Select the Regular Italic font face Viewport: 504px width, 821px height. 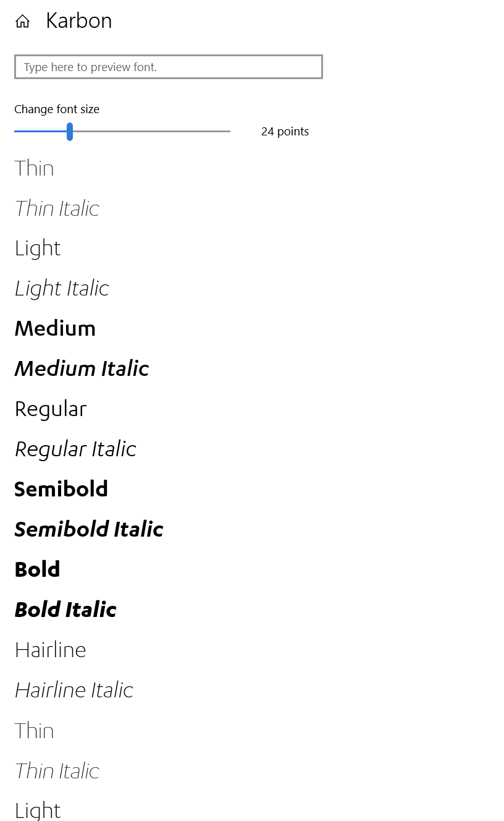(x=75, y=448)
